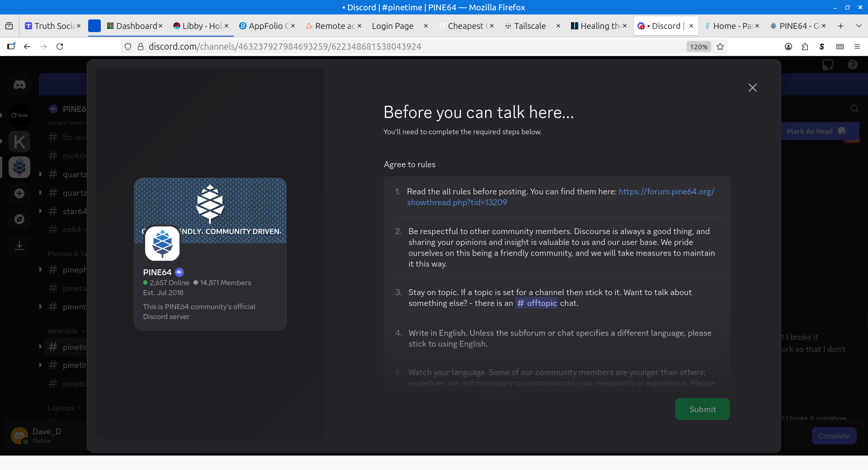The height and width of the screenshot is (470, 868).
Task: Click the 'Be respectful to other community members' rule
Action: click(x=561, y=248)
